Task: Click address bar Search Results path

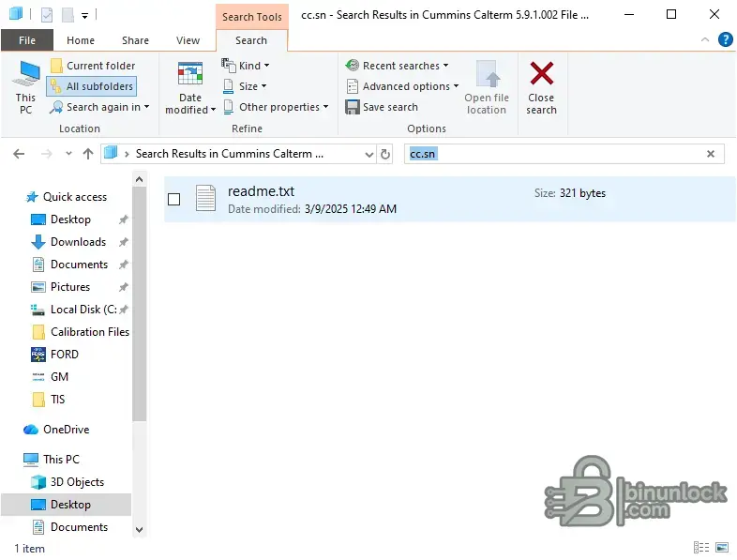Action: (230, 154)
